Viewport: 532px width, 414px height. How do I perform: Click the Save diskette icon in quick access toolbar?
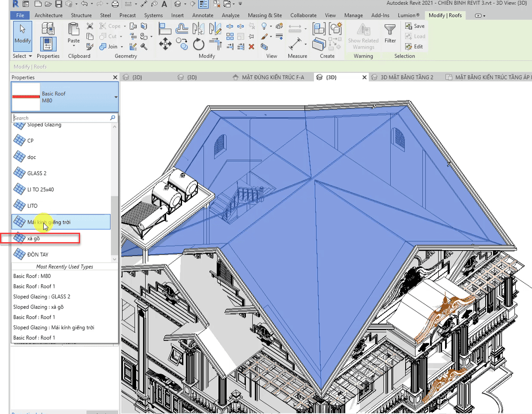pyautogui.click(x=59, y=4)
